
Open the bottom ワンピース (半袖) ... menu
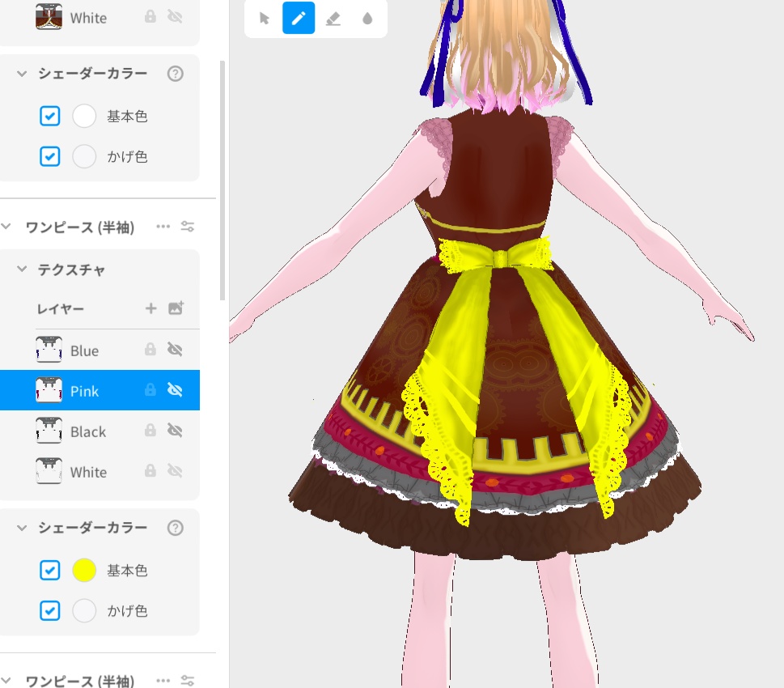pos(162,681)
